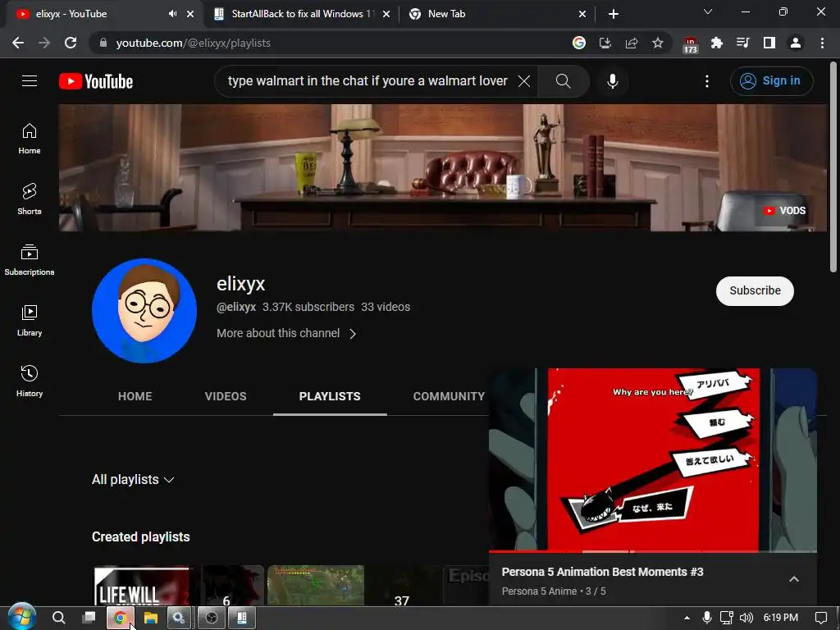
Task: Open taskbar search magnifier
Action: tap(59, 618)
